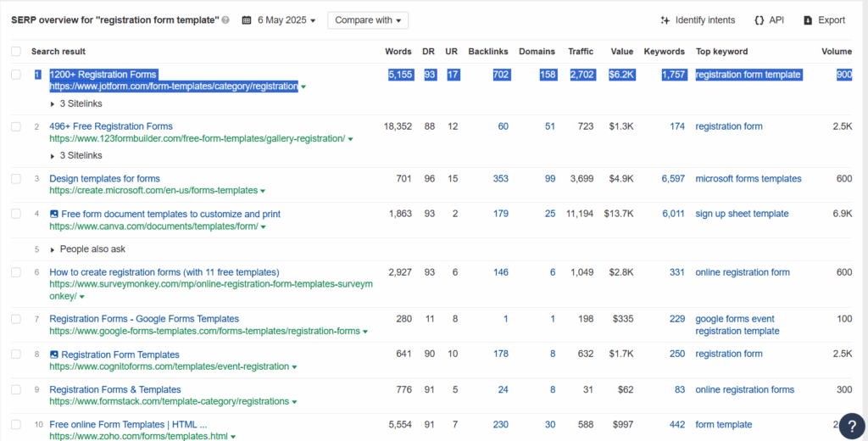Click the image icon on the Canva result
Viewport: 868px width, 441px height.
coord(53,214)
